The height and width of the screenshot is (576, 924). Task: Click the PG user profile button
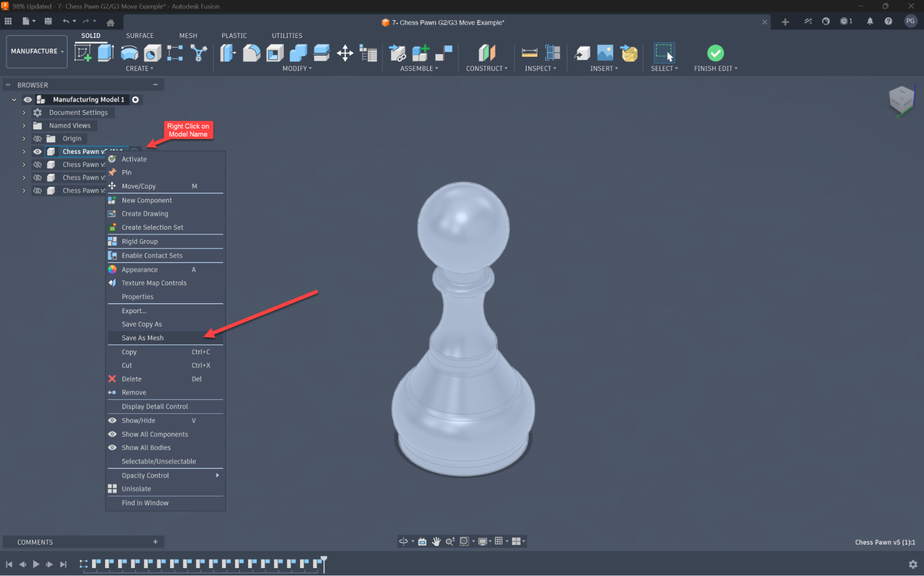(910, 21)
